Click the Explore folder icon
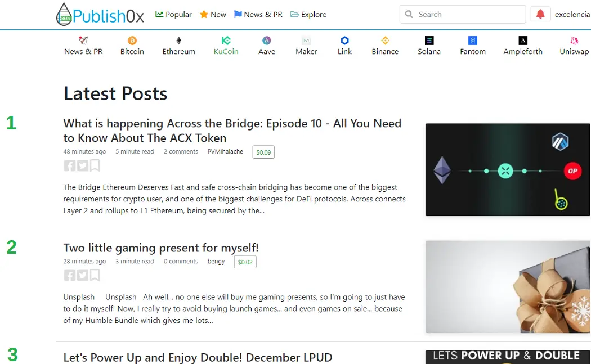 294,14
